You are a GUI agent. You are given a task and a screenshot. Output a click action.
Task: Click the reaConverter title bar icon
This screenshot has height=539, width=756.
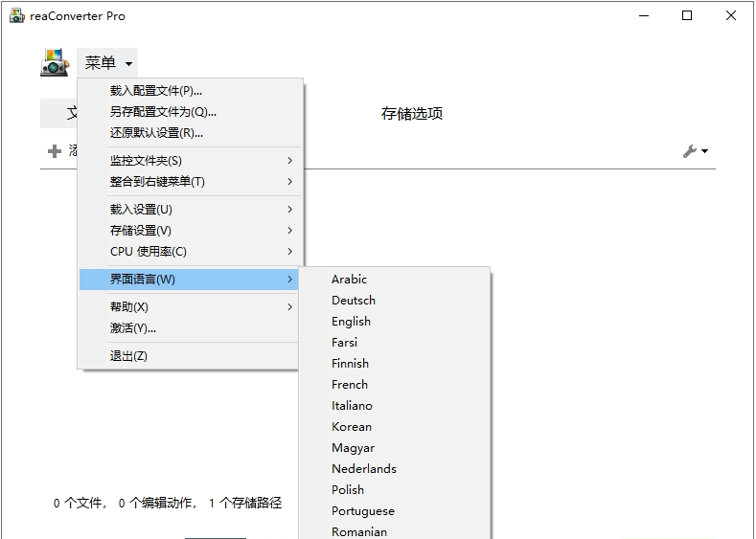click(x=17, y=16)
